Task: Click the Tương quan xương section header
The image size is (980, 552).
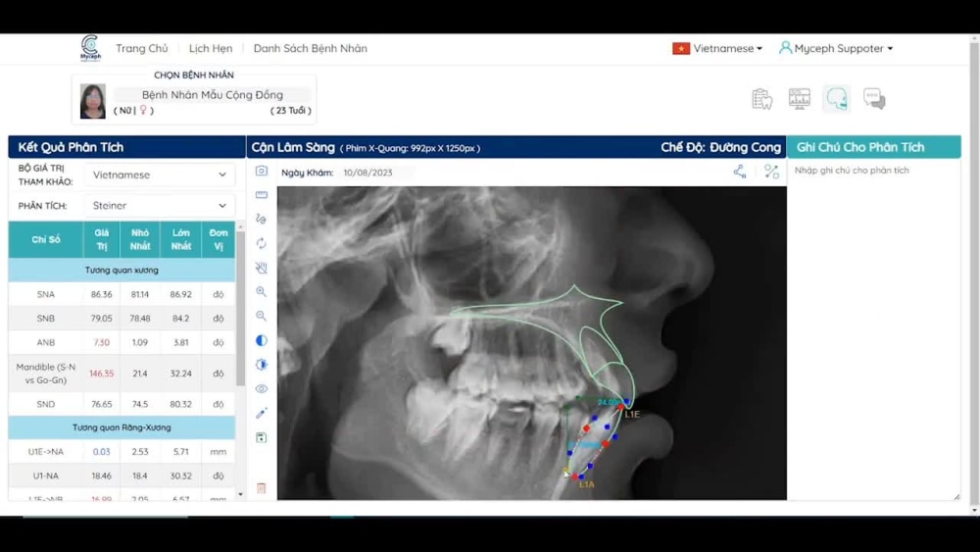Action: coord(122,270)
